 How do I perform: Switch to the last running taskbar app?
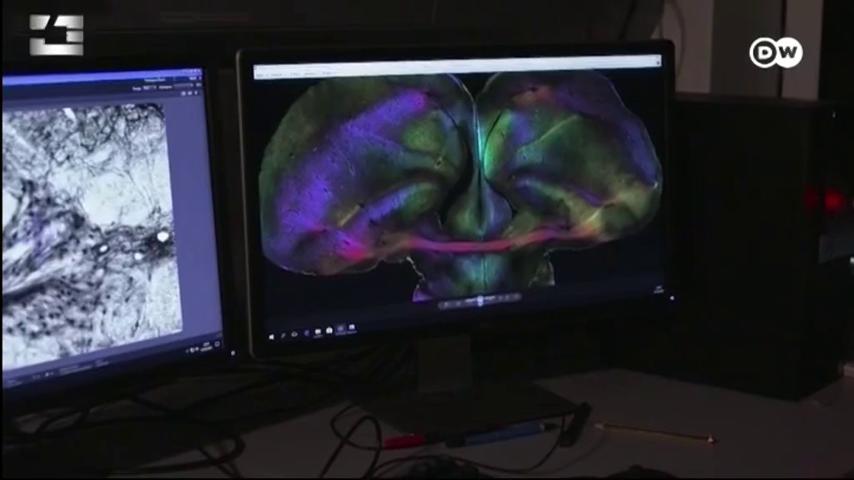tap(352, 327)
